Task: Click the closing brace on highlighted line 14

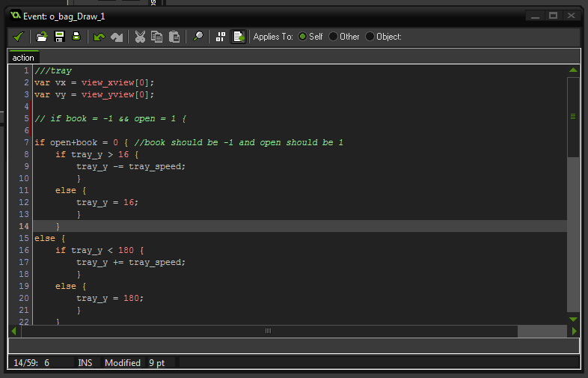Action: click(x=58, y=226)
